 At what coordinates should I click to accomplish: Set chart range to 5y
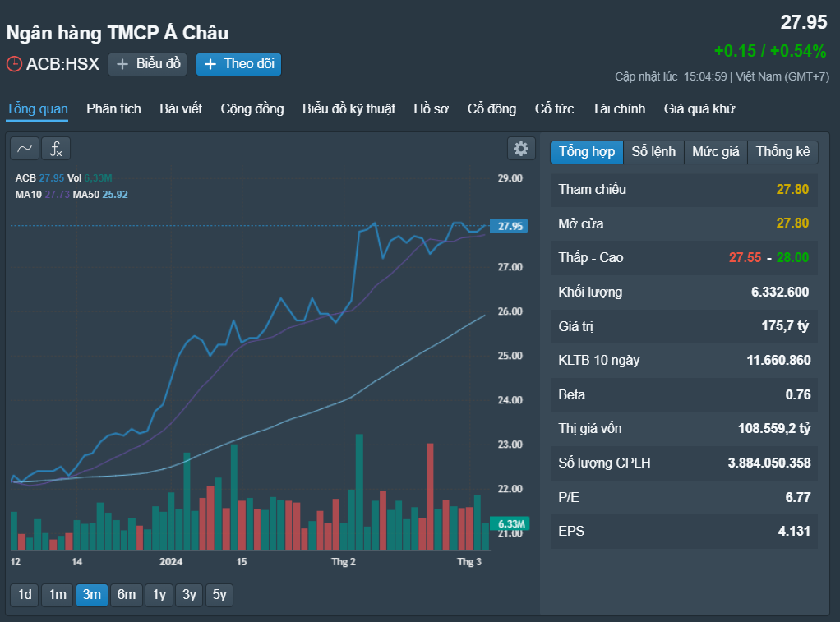[x=219, y=595]
